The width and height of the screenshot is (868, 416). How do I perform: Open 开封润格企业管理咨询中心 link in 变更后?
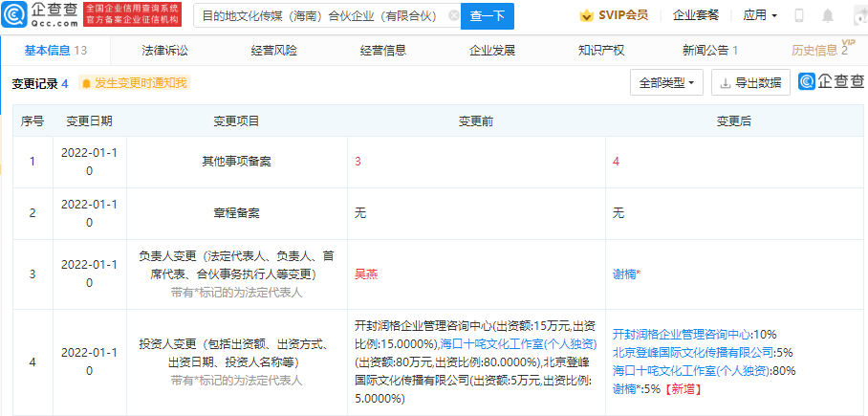(682, 334)
